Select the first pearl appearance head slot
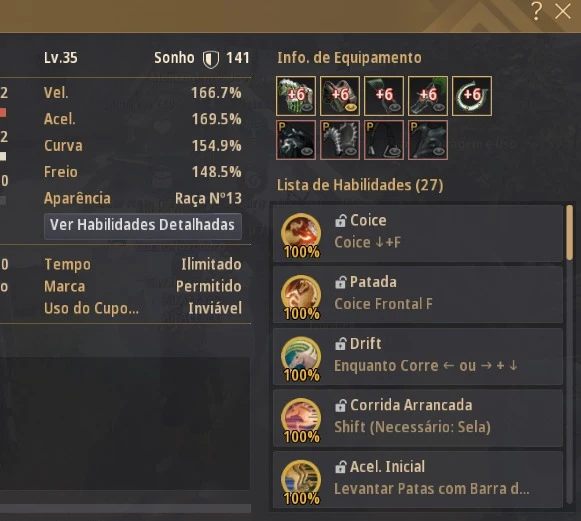Viewport: 581px width, 521px height. (x=296, y=140)
